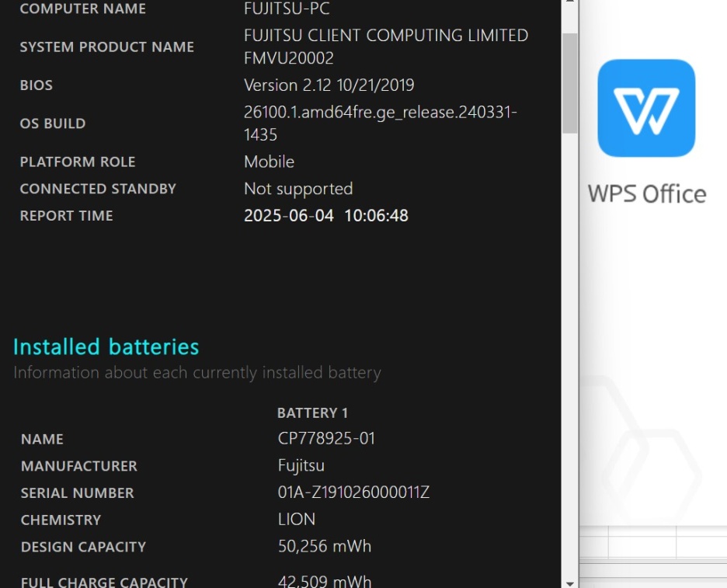
Task: Click the 'NAME' label in batteries table
Action: 42,439
